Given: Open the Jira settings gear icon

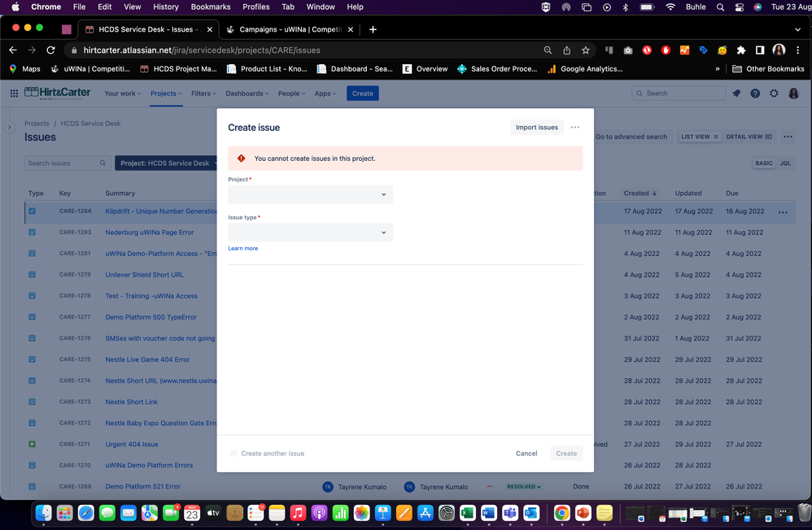Looking at the screenshot, I should (774, 93).
